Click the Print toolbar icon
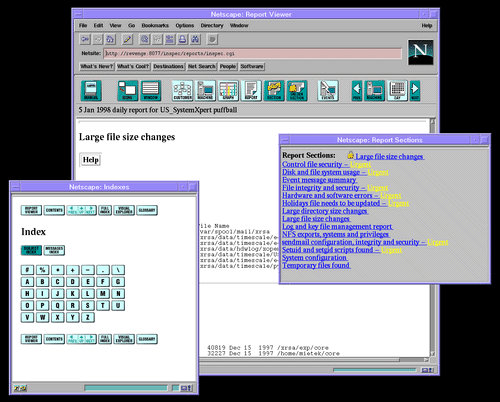This screenshot has width=500, height=402. (x=182, y=39)
